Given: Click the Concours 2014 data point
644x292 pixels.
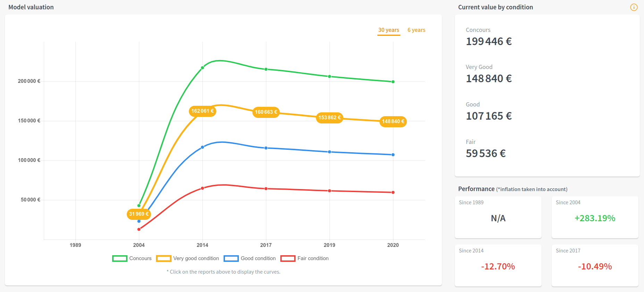Looking at the screenshot, I should pyautogui.click(x=202, y=68).
